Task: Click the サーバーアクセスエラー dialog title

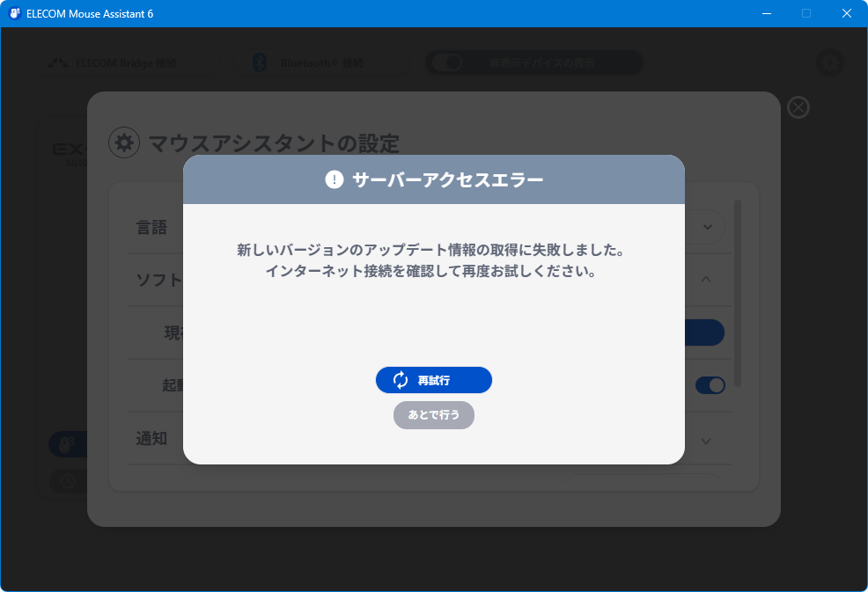Action: [447, 179]
